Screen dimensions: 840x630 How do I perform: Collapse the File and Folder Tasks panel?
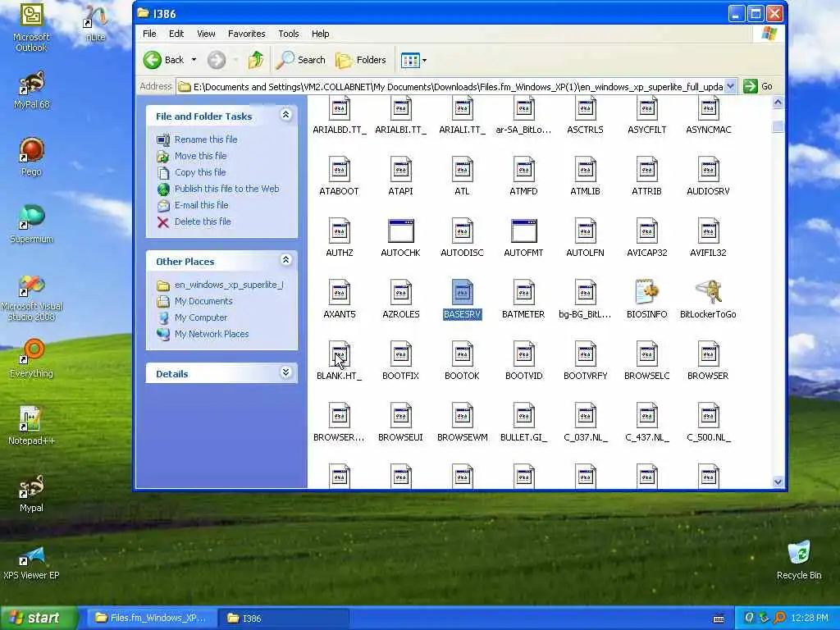(285, 115)
